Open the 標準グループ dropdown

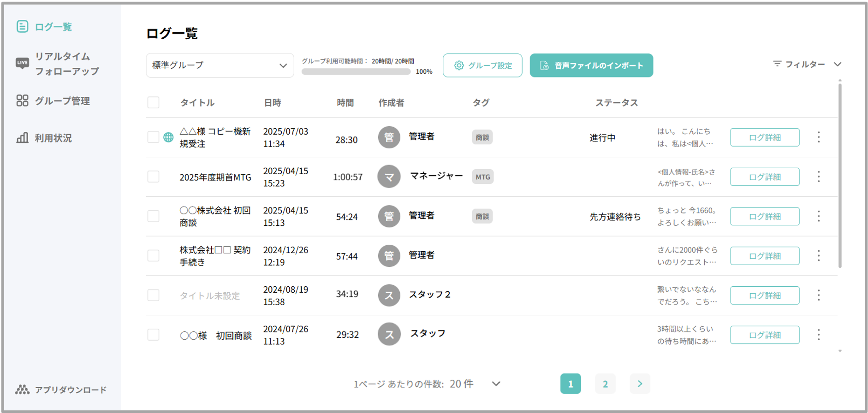(x=220, y=65)
